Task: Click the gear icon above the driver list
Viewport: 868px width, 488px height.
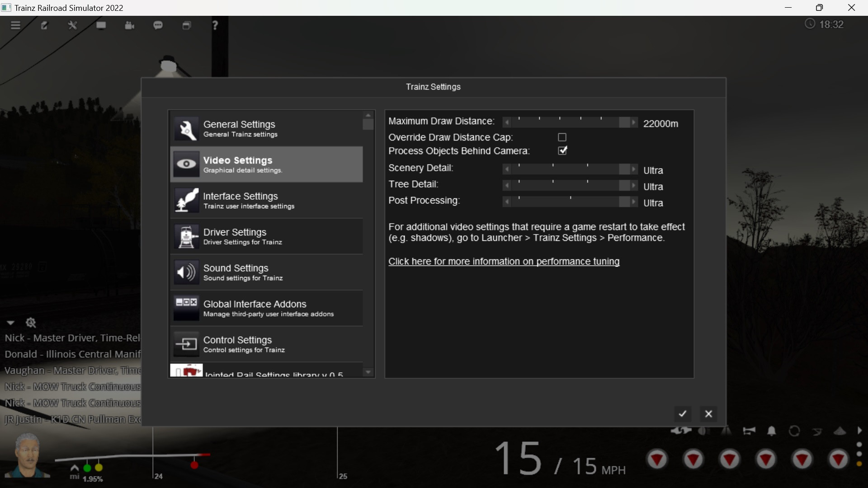Action: coord(31,323)
